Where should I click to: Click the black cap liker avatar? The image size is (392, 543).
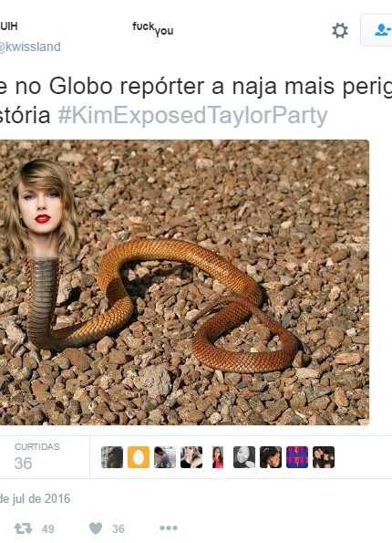(x=271, y=457)
